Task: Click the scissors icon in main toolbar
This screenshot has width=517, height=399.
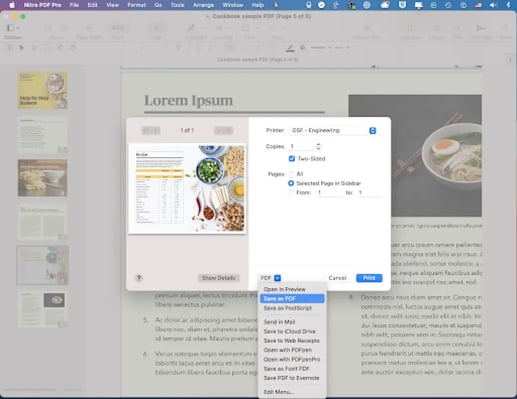Action: tap(481, 28)
